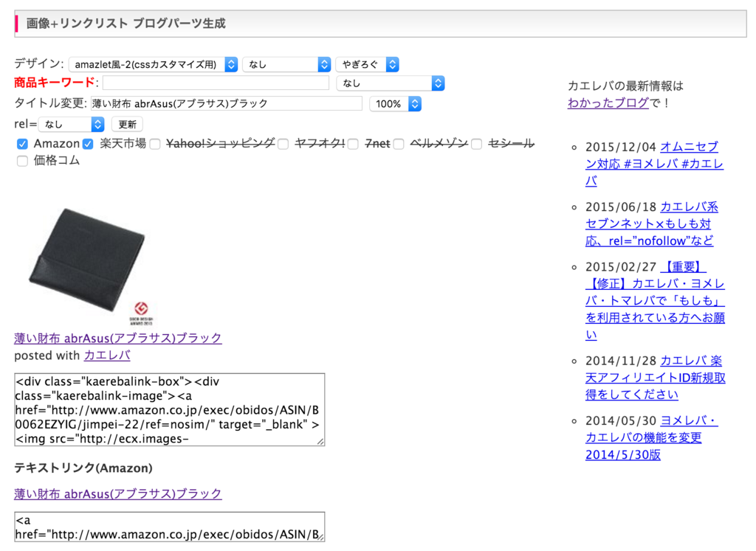Image resolution: width=756 pixels, height=551 pixels.
Task: Open the 2015/12/04 オムニセブン対応 news link
Action: coord(655,164)
